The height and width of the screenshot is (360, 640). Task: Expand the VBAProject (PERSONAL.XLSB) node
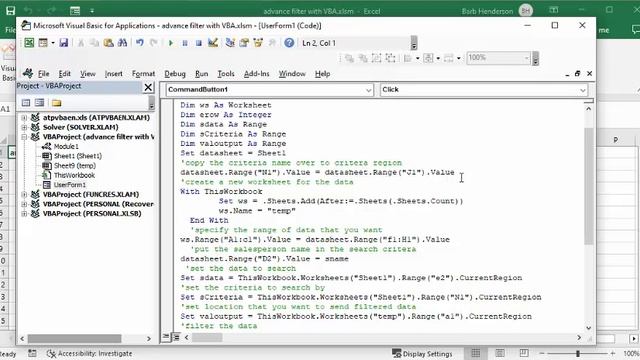24,213
